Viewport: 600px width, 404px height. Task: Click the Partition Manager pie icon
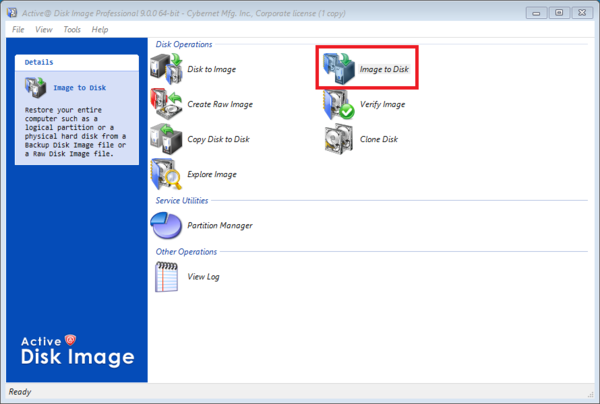pos(166,225)
